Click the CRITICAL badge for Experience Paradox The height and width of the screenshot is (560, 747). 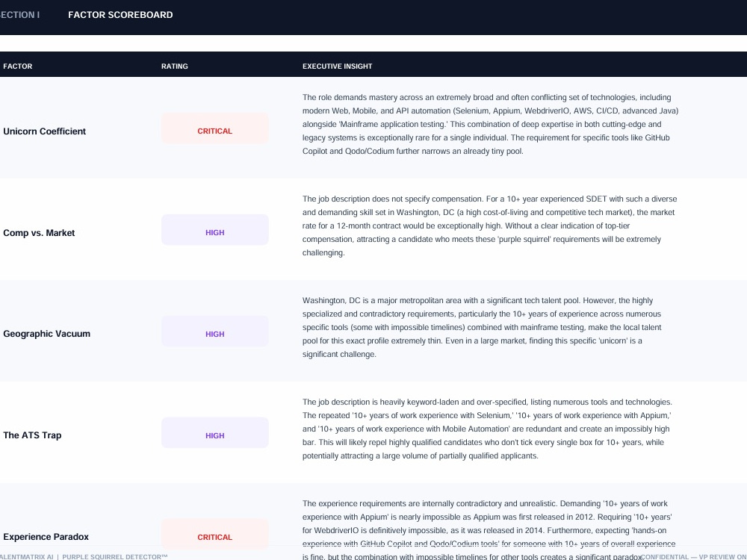coord(215,534)
